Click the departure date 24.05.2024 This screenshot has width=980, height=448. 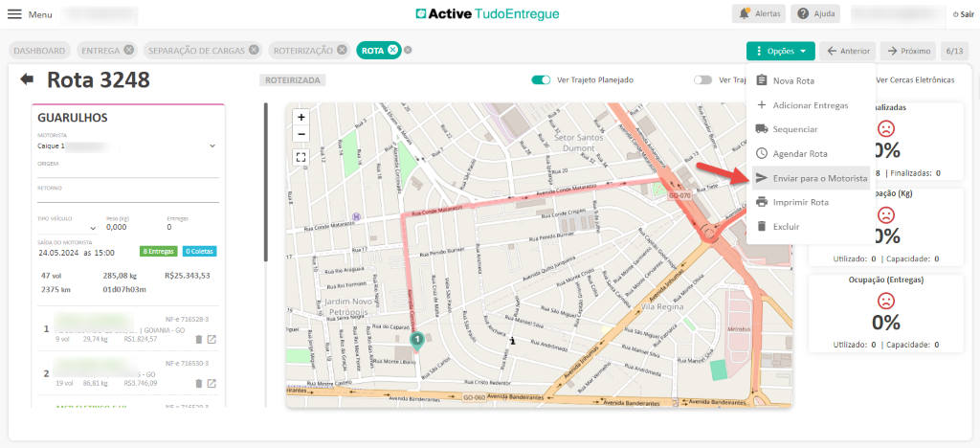pyautogui.click(x=58, y=253)
